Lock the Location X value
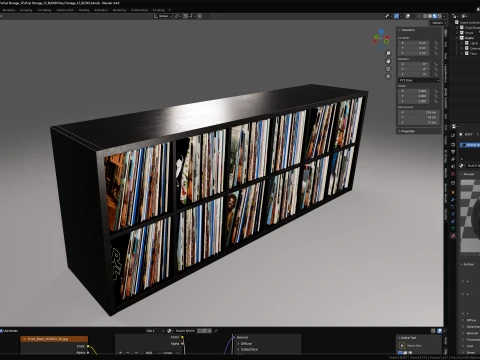This screenshot has height=360, width=480. click(x=436, y=43)
